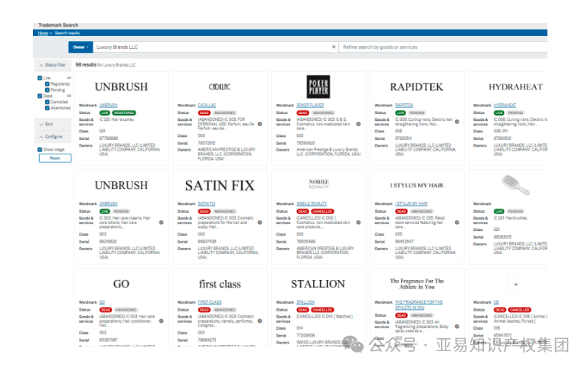Open info icon on FIRST CLASS goods description
The height and width of the screenshot is (368, 588).
260,321
